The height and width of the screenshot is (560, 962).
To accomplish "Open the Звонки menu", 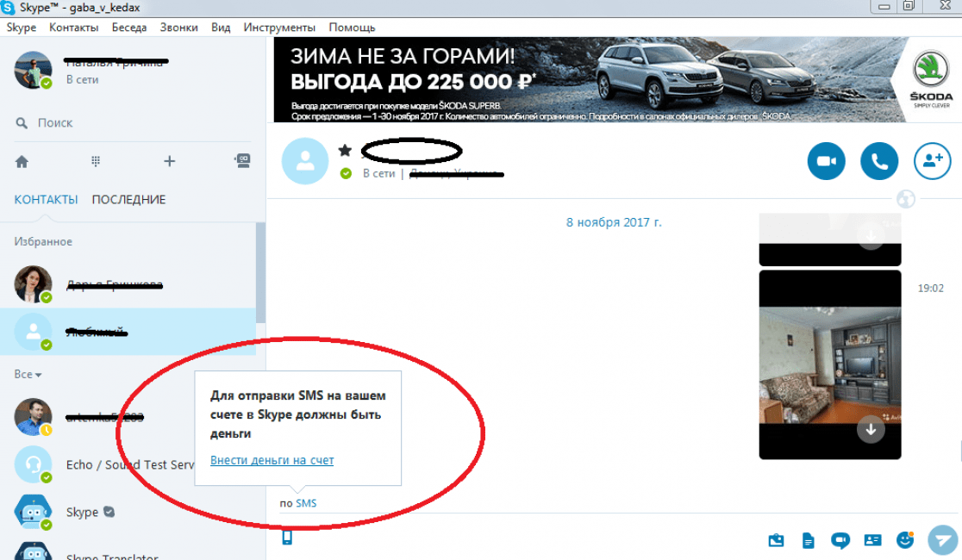I will point(178,28).
